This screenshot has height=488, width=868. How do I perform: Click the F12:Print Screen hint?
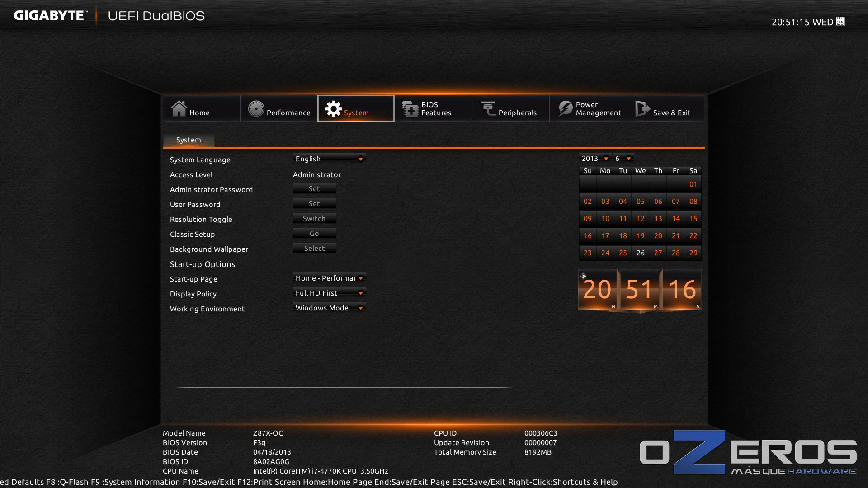tap(269, 482)
